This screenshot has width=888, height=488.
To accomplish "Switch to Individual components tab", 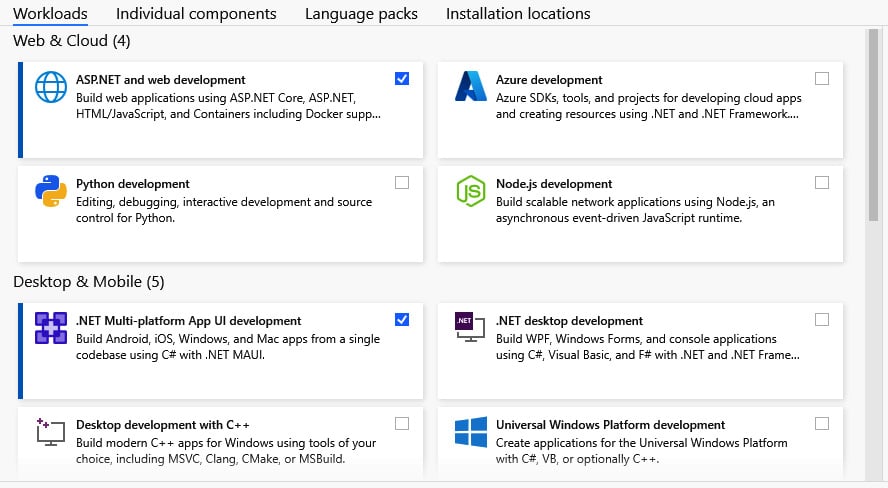I will [196, 14].
